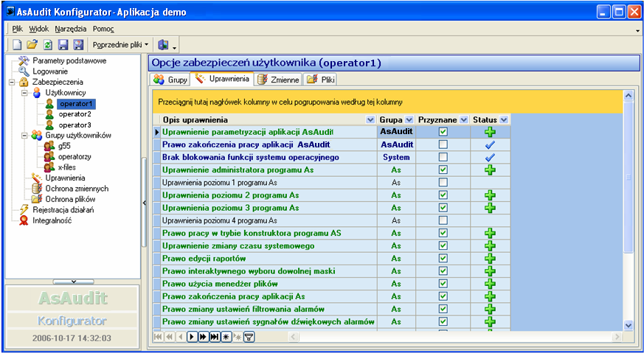Uncheck Przyznane for Prawo edycji raportów
The width and height of the screenshot is (644, 353).
point(443,259)
